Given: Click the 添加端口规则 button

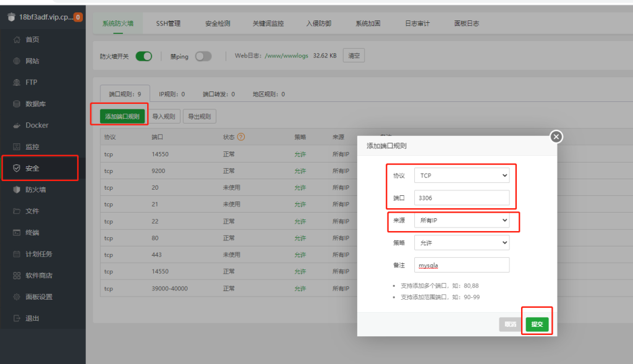Looking at the screenshot, I should pos(122,116).
